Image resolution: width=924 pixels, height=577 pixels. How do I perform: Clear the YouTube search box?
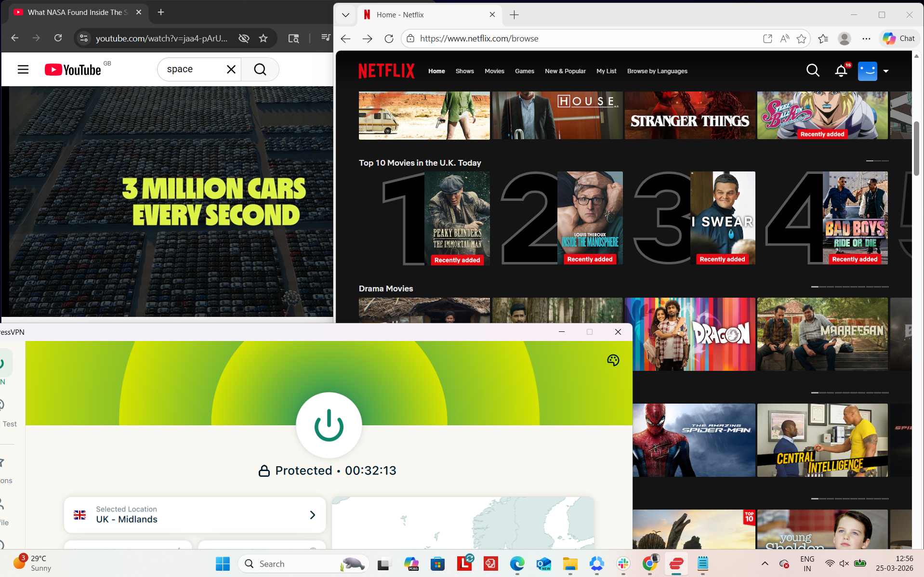point(231,69)
